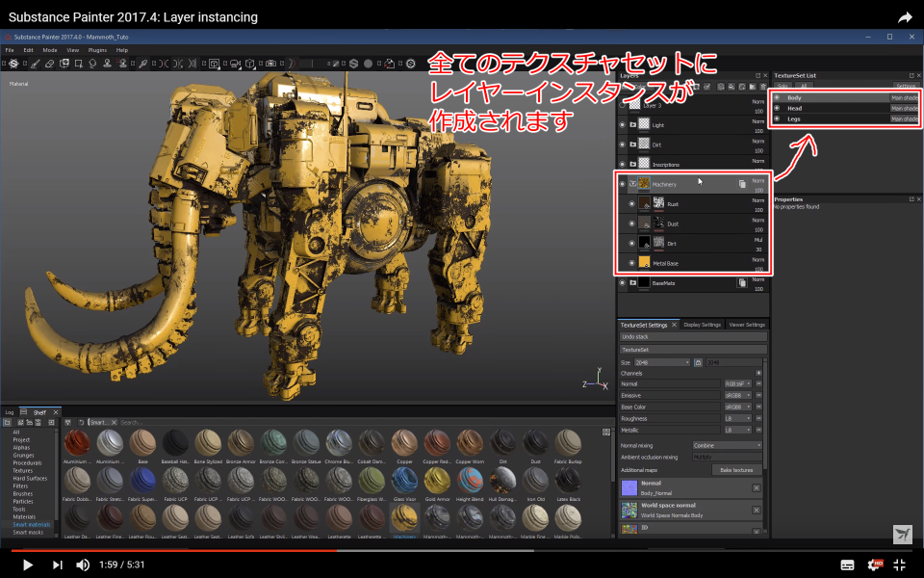This screenshot has height=578, width=924.
Task: Click the instance icon on BaseMats layer
Action: pyautogui.click(x=742, y=283)
